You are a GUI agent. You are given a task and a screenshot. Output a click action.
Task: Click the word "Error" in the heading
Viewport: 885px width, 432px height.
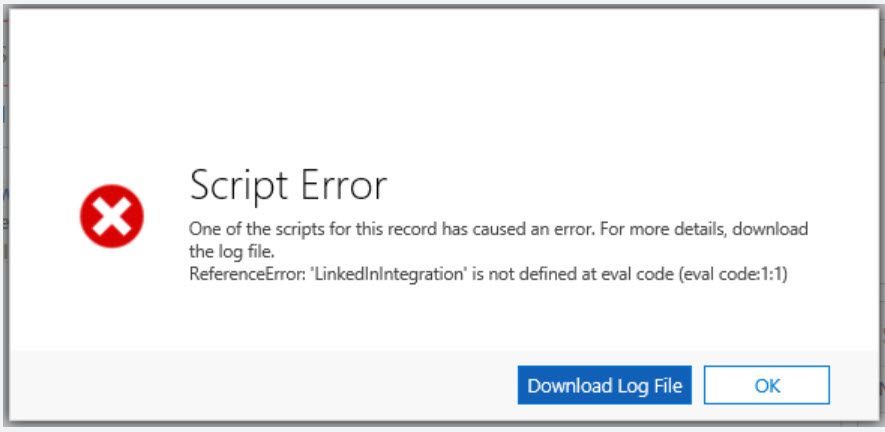click(x=336, y=186)
